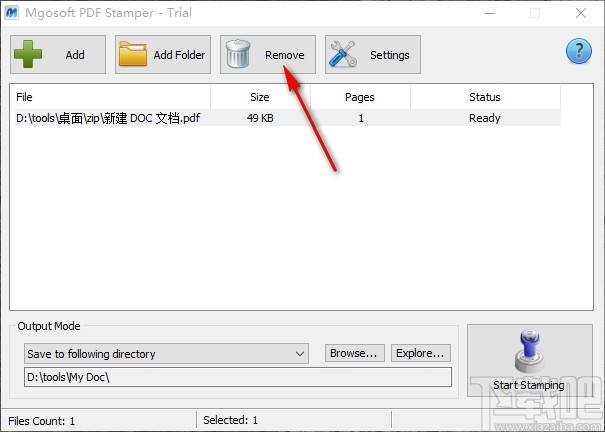Click Browse... to choose output folder
The height and width of the screenshot is (432, 605).
coord(355,353)
